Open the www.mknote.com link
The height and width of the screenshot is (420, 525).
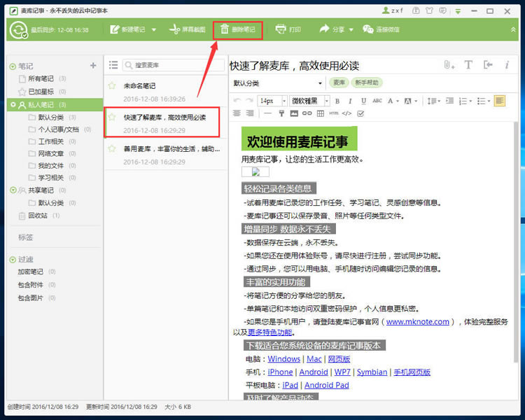(417, 322)
